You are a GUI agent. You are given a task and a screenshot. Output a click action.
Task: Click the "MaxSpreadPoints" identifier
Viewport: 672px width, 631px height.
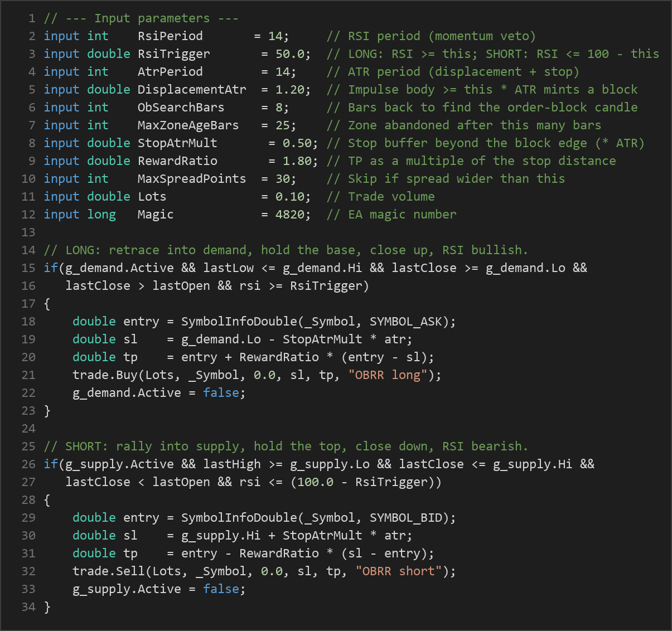192,179
